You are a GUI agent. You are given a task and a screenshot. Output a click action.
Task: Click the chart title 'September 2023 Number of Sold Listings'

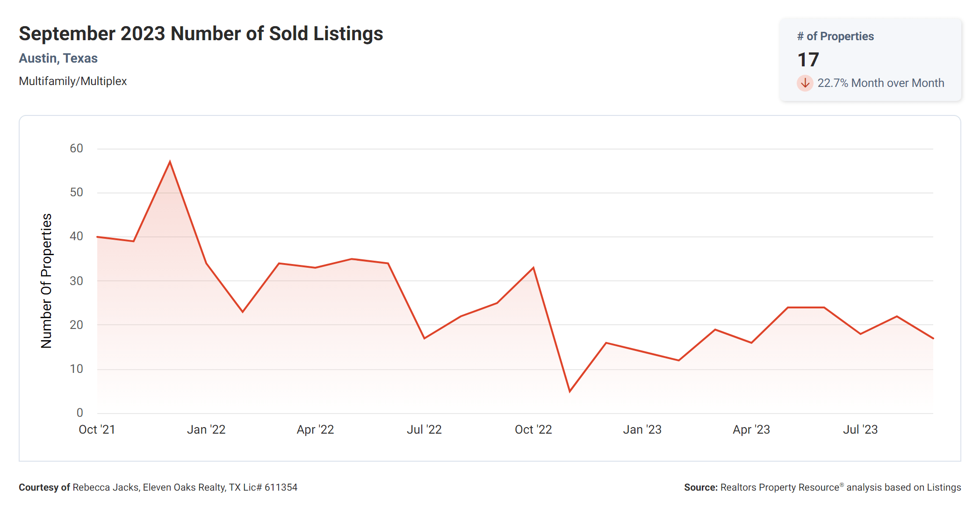pyautogui.click(x=201, y=34)
